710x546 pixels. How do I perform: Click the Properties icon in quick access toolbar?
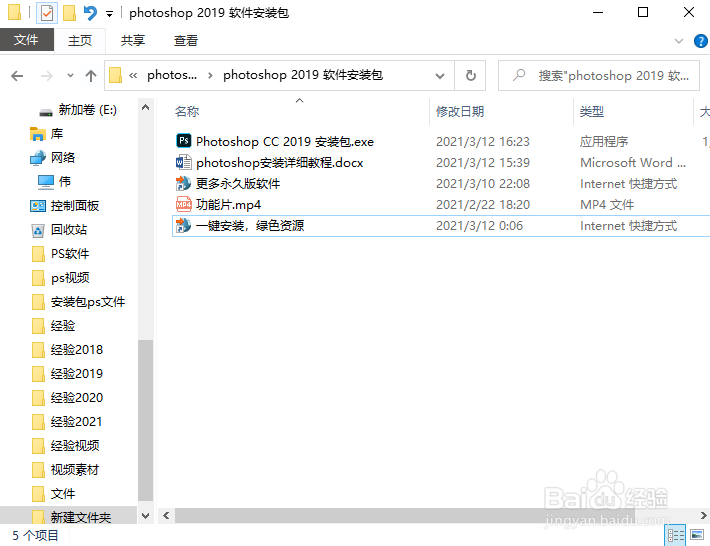click(47, 13)
